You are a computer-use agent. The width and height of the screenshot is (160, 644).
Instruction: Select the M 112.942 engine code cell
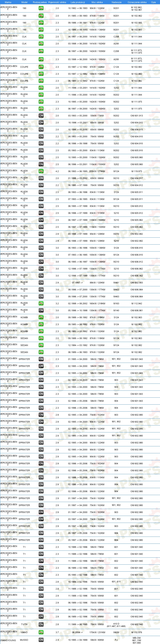click(x=137, y=304)
